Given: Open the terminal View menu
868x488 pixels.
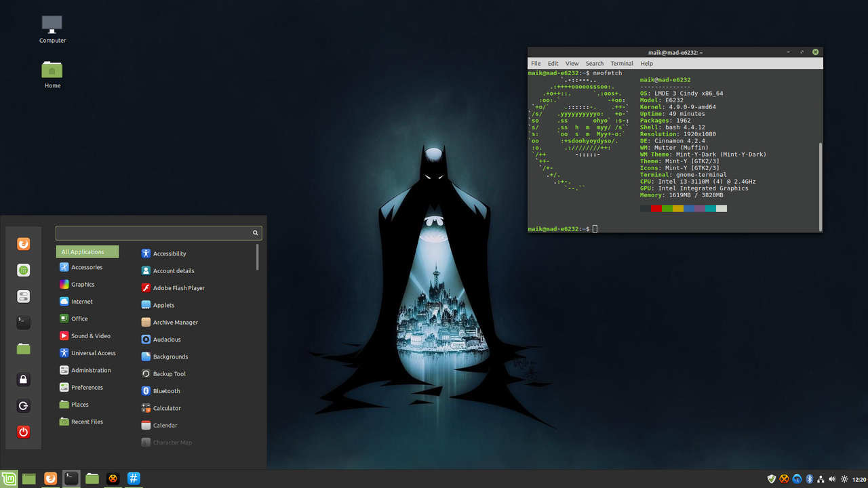Looking at the screenshot, I should tap(572, 63).
